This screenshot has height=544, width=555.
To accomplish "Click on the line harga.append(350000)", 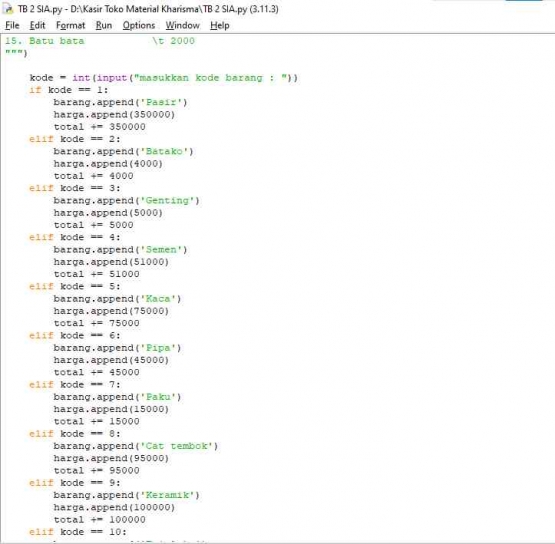I will click(x=114, y=115).
